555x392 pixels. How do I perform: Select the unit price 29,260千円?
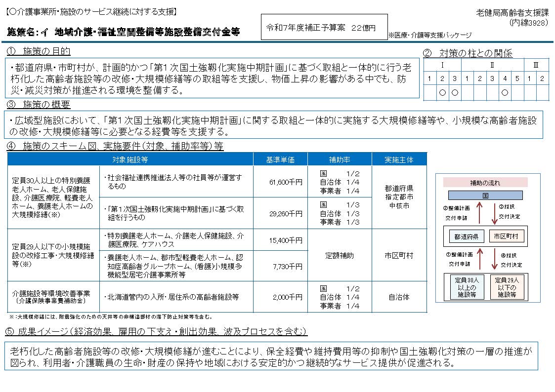coord(286,213)
